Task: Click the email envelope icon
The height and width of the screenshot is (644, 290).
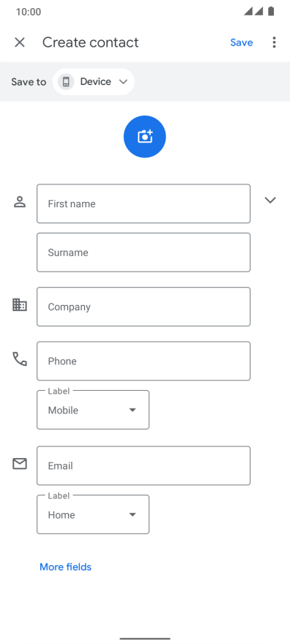Action: point(20,464)
